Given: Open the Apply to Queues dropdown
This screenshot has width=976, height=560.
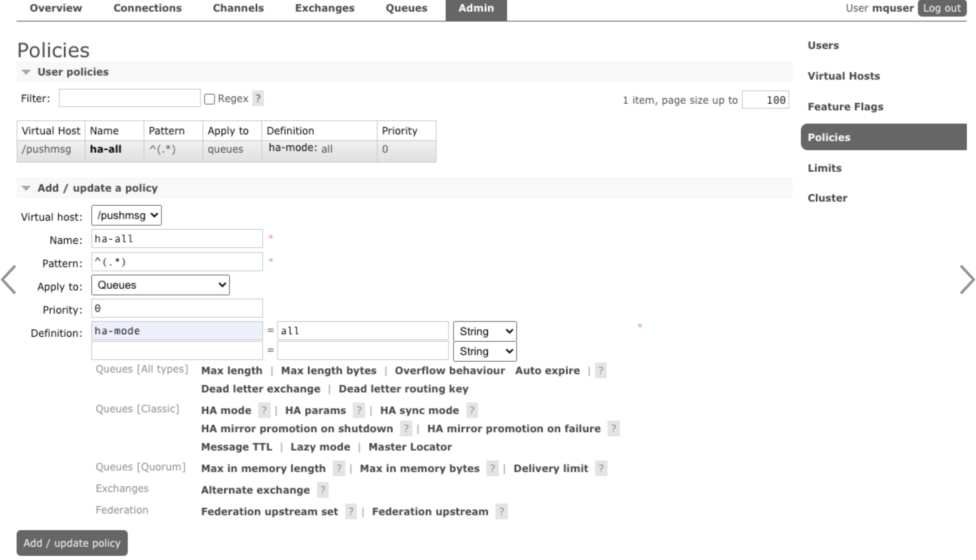Looking at the screenshot, I should 160,285.
